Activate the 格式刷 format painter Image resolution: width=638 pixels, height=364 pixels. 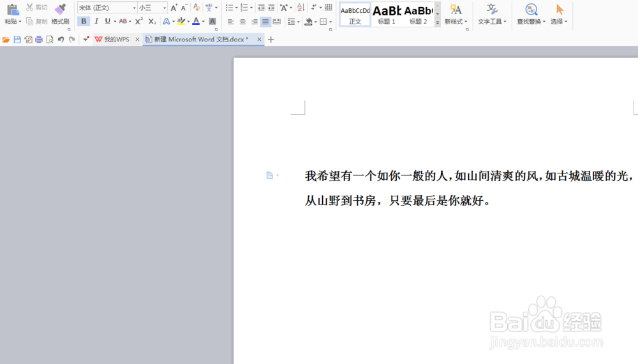coord(60,14)
